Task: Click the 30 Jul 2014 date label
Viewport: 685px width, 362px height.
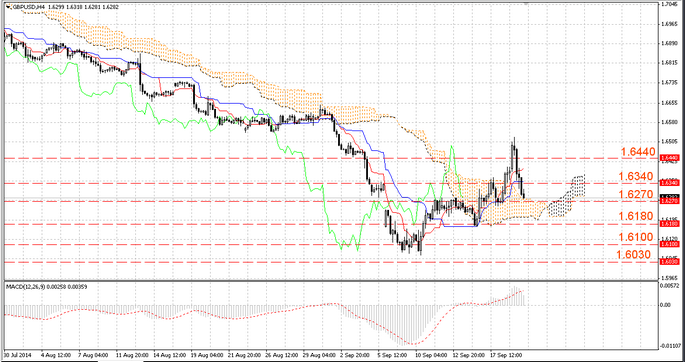Action: (16, 354)
